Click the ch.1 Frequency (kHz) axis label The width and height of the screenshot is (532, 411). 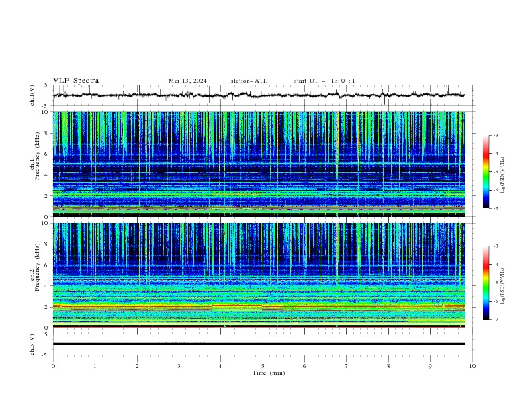[35, 156]
